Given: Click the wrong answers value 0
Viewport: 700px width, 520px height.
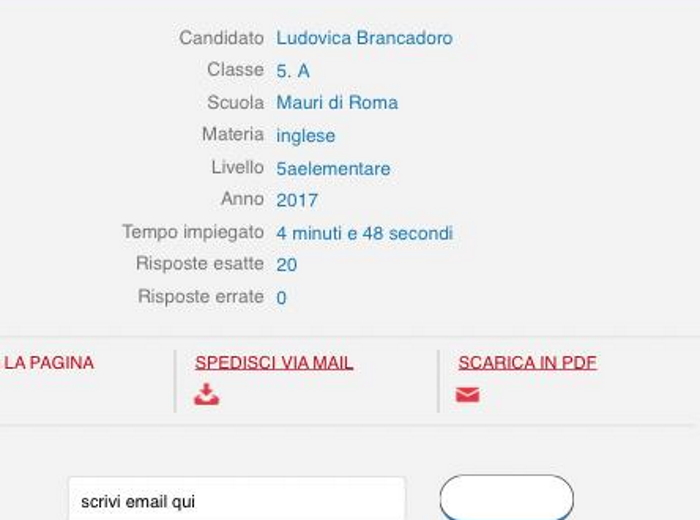Looking at the screenshot, I should [281, 298].
